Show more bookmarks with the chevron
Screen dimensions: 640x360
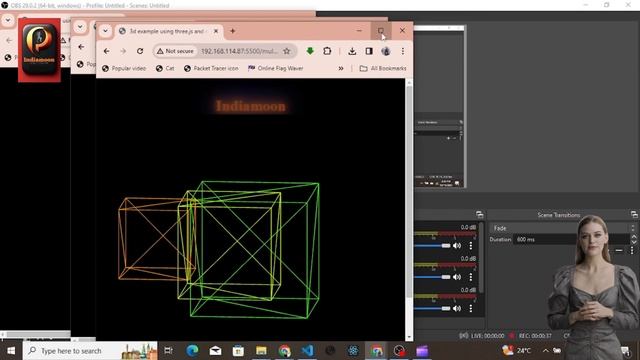point(341,69)
